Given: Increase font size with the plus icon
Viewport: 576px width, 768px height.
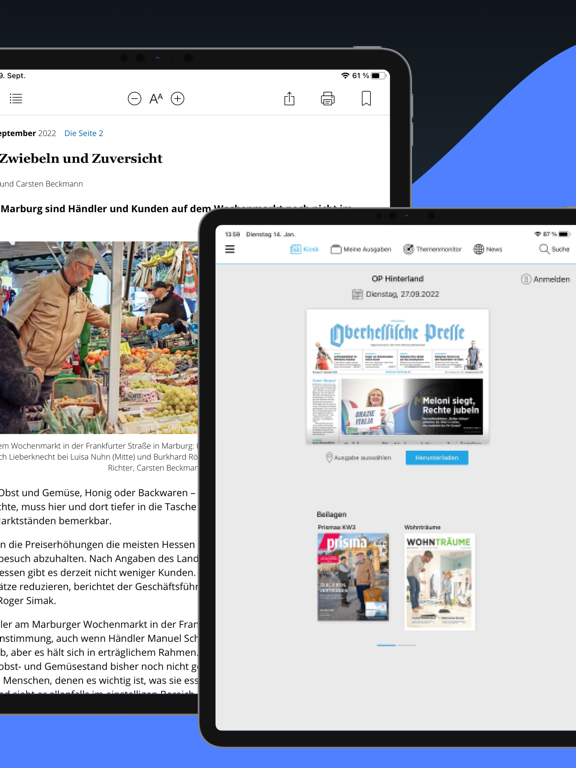Looking at the screenshot, I should pyautogui.click(x=177, y=98).
